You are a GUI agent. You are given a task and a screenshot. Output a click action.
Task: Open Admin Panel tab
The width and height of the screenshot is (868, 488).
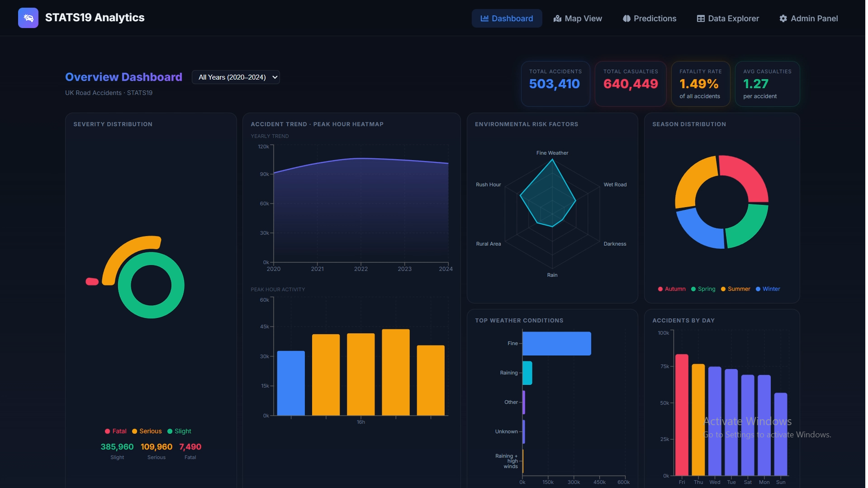point(808,19)
